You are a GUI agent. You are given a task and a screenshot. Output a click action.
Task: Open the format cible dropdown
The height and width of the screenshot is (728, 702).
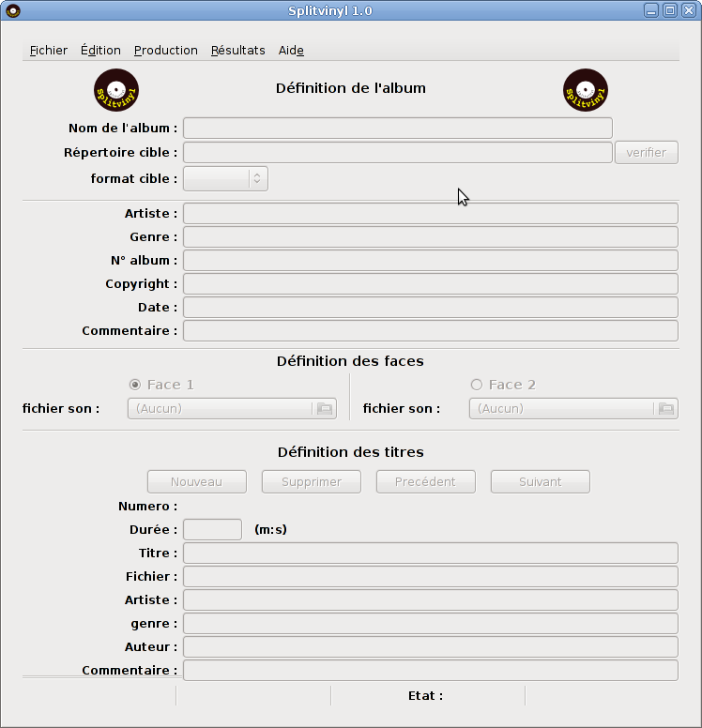pos(225,179)
